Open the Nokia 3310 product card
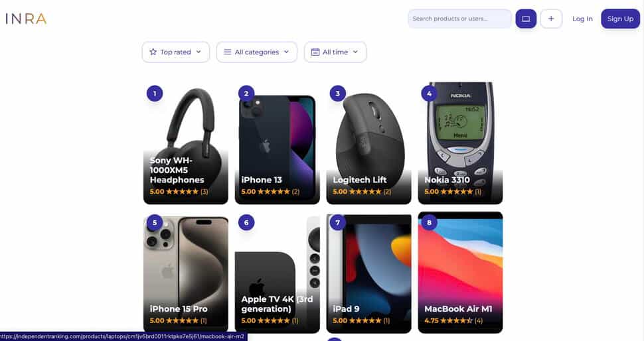The height and width of the screenshot is (341, 644). pos(460,143)
